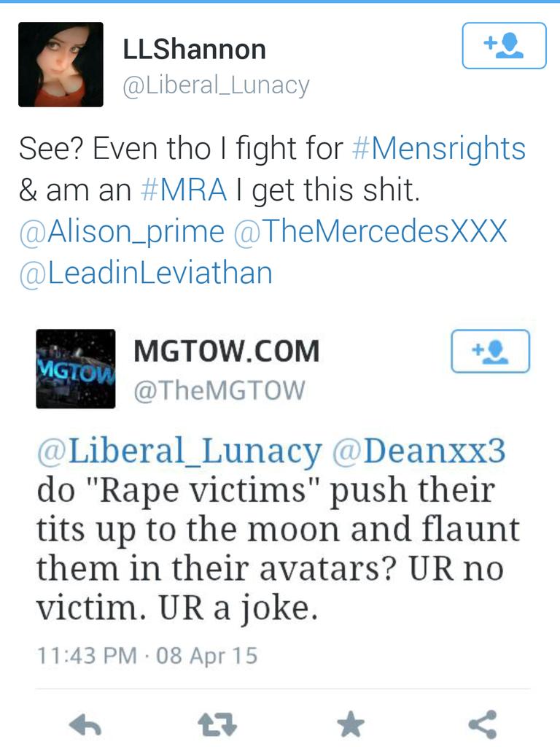Visit @Alison_prime mention
The image size is (560, 747).
tap(122, 232)
